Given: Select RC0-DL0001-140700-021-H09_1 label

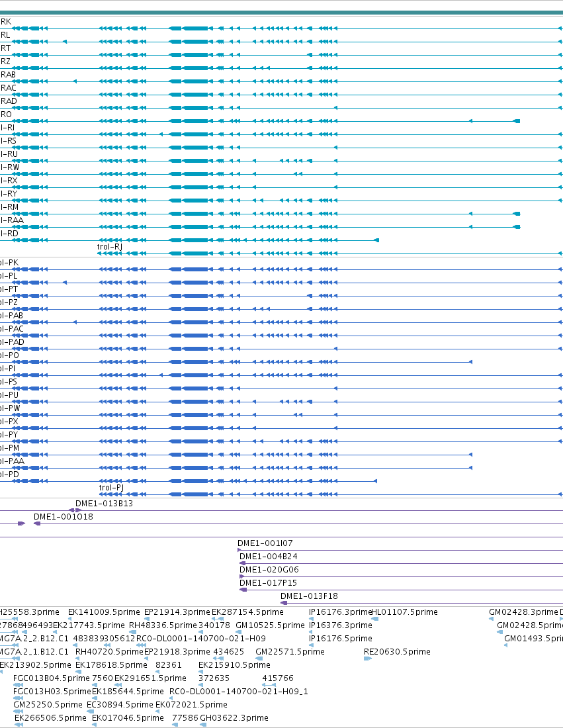Looking at the screenshot, I should coord(239,692).
